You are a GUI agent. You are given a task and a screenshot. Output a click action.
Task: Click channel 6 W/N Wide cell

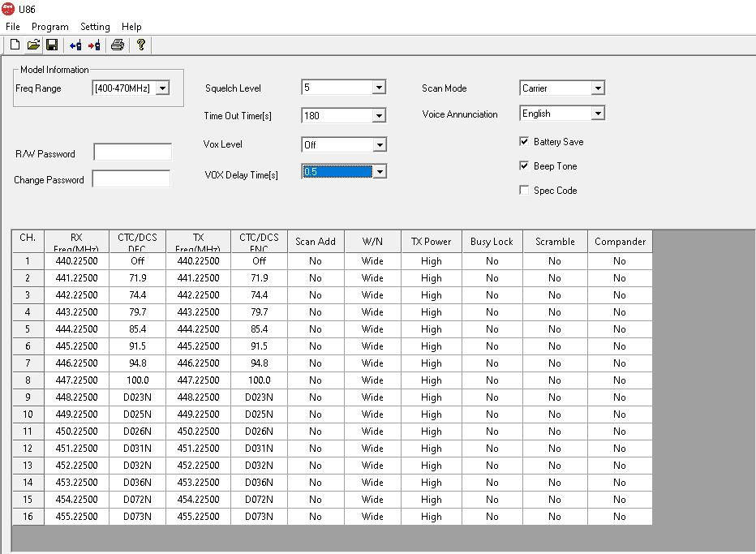(372, 346)
